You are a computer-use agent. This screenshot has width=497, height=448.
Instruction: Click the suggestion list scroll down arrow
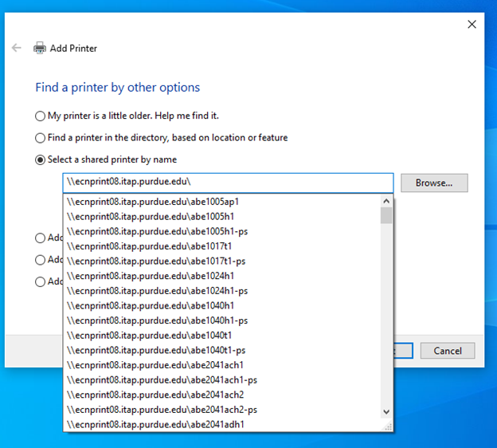pyautogui.click(x=386, y=411)
